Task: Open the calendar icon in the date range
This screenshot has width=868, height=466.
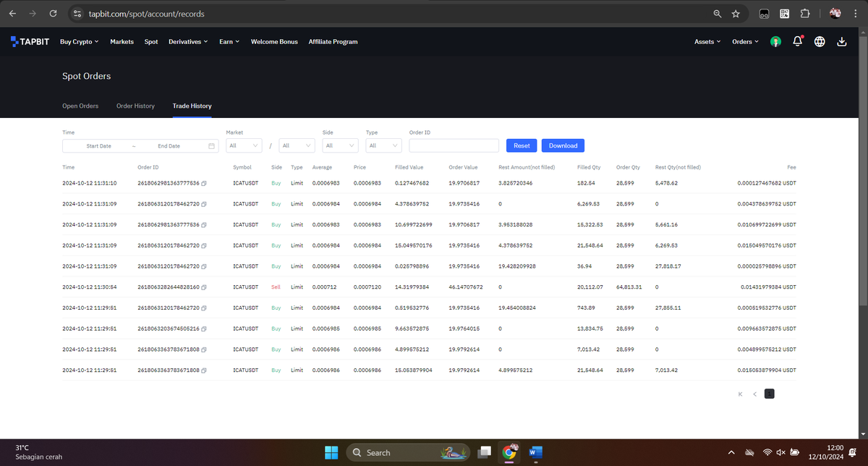Action: click(x=212, y=146)
